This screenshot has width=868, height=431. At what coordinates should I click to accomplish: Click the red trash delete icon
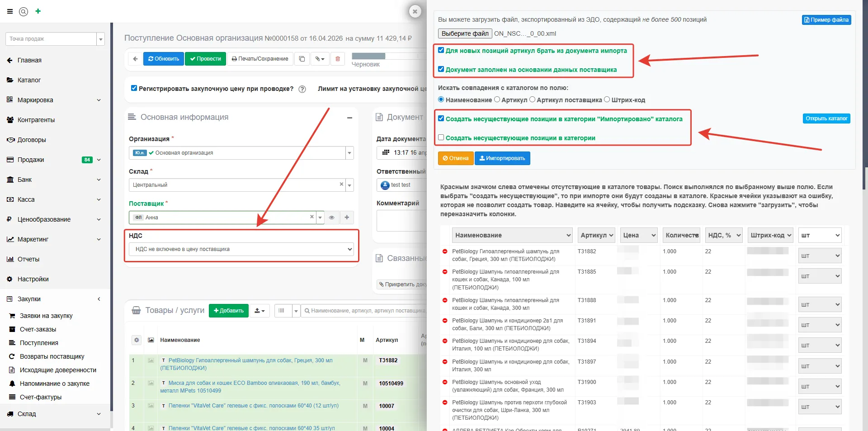[338, 59]
